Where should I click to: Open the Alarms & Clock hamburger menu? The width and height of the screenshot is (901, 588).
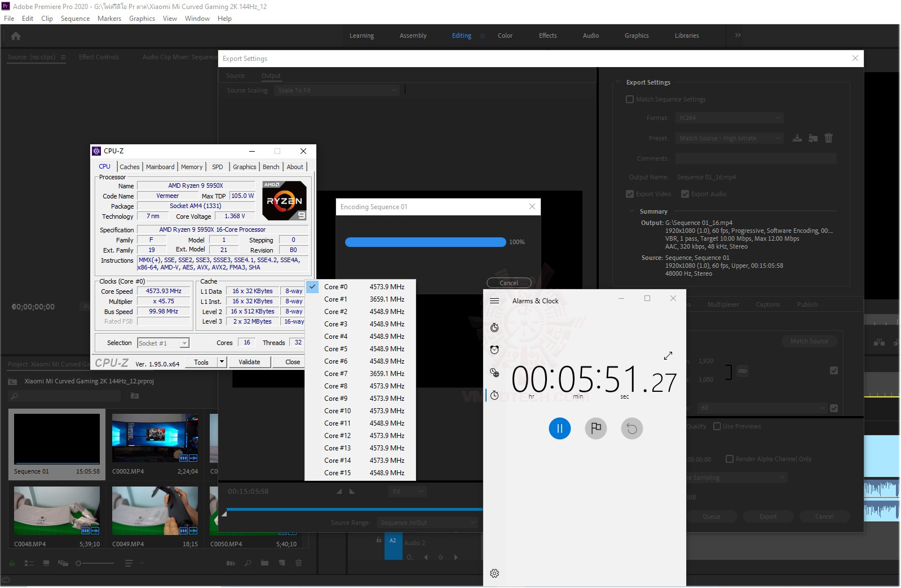pyautogui.click(x=494, y=301)
